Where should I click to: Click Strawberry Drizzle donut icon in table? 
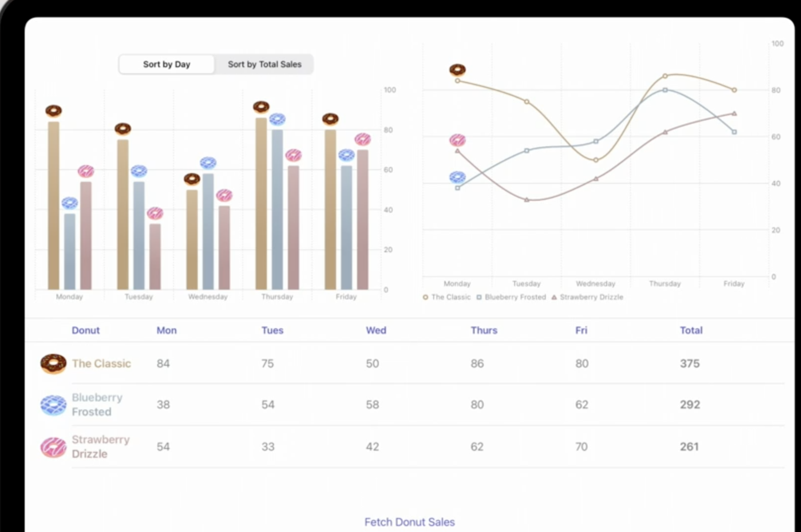pyautogui.click(x=53, y=447)
